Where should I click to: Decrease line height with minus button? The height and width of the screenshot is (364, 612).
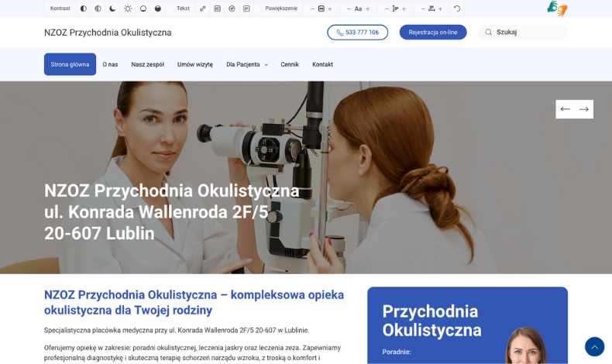coord(387,9)
